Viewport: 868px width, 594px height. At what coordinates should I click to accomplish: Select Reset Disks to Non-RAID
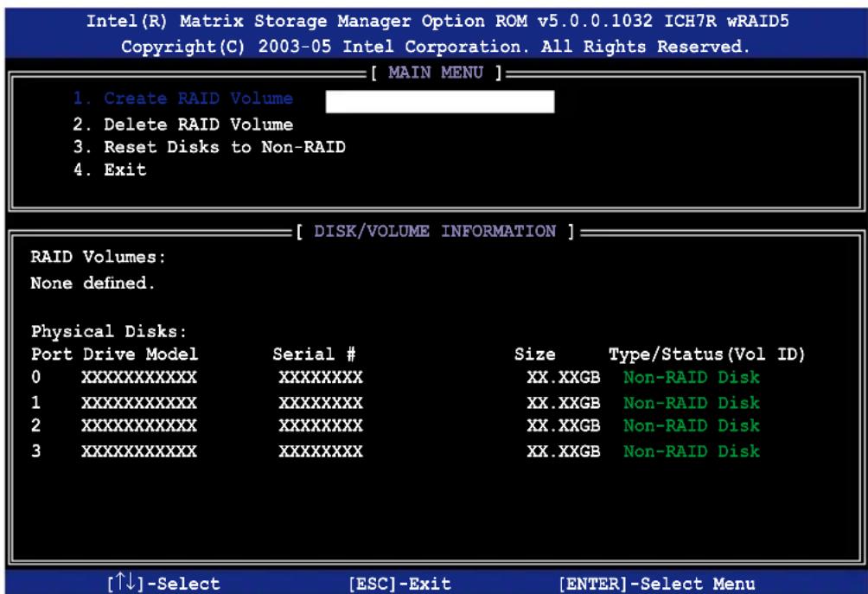[x=209, y=147]
